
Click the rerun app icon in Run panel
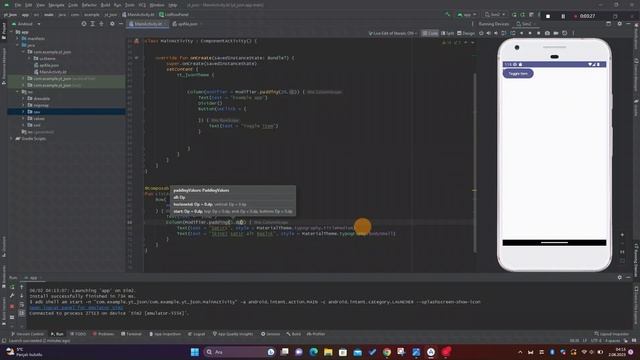click(12, 287)
